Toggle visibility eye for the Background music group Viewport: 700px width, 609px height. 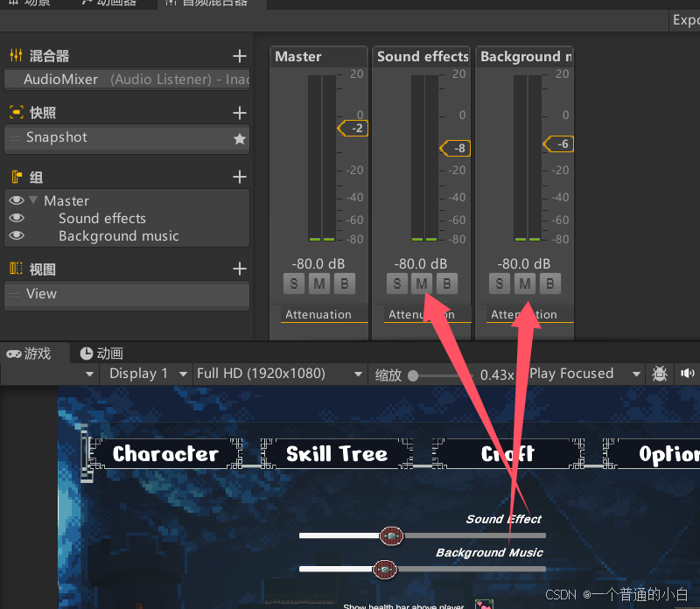pos(17,235)
